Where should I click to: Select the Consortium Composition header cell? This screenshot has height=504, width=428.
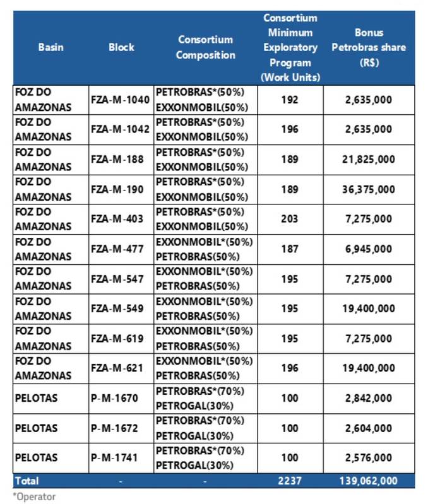coord(206,47)
